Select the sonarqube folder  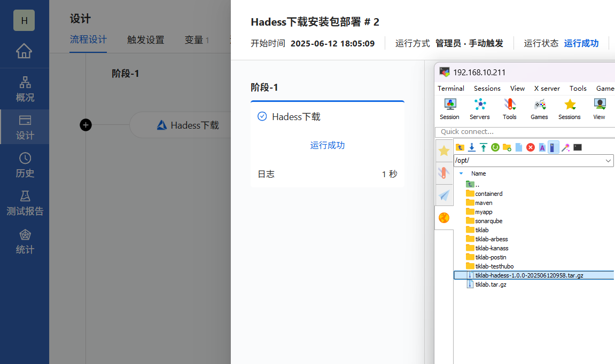click(485, 220)
